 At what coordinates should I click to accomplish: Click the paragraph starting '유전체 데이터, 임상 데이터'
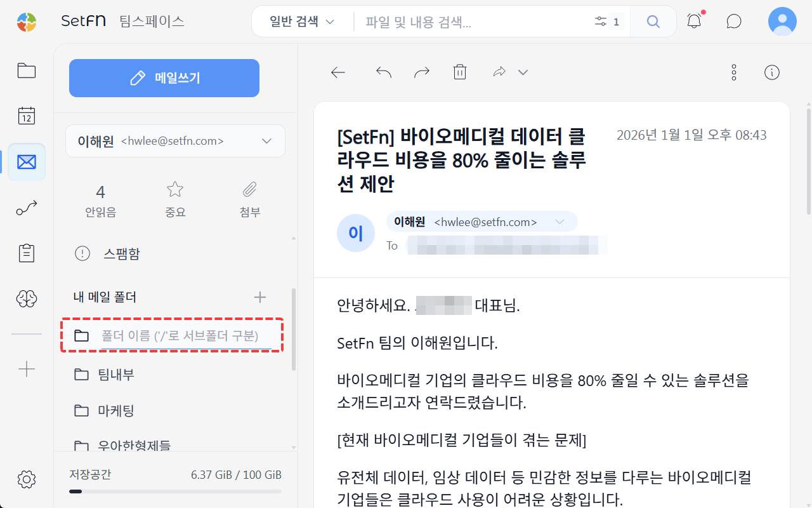click(x=544, y=487)
